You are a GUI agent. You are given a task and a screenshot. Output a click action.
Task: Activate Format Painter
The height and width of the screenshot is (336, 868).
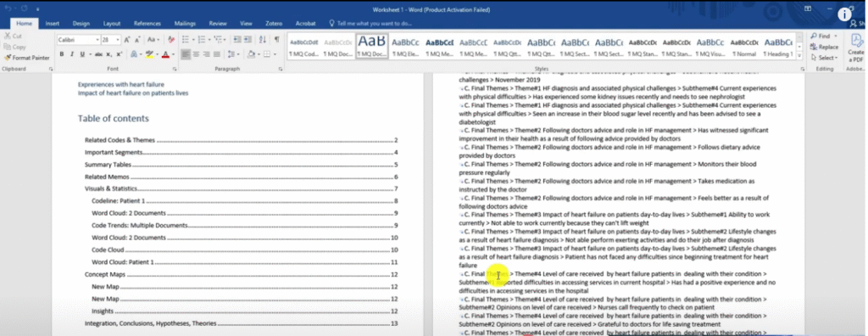pos(26,58)
